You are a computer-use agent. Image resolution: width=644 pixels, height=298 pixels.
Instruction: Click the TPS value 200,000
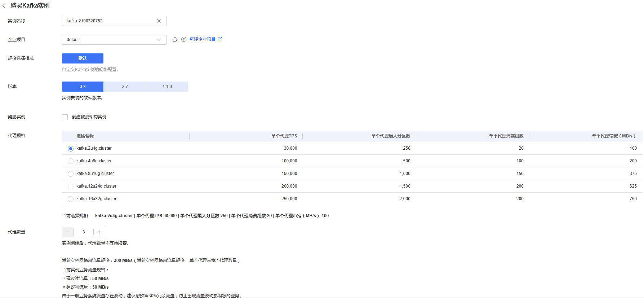click(x=289, y=186)
